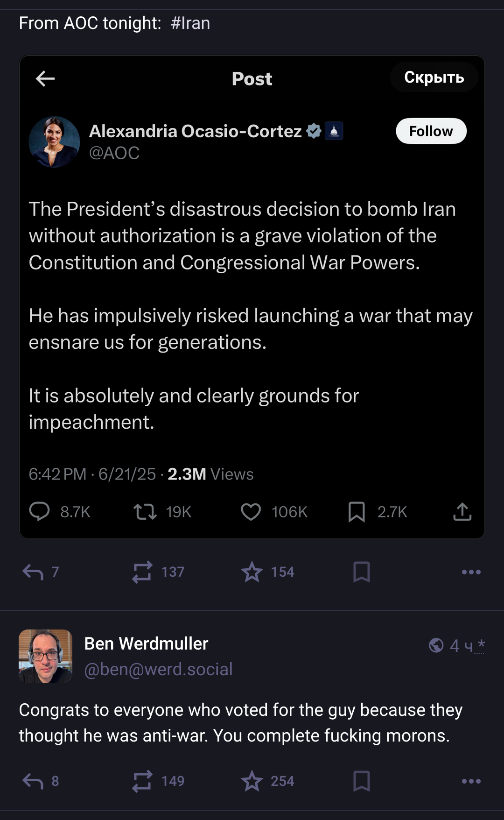Image resolution: width=504 pixels, height=820 pixels.
Task: Bookmark the AOC screenshot post
Action: coord(362,572)
